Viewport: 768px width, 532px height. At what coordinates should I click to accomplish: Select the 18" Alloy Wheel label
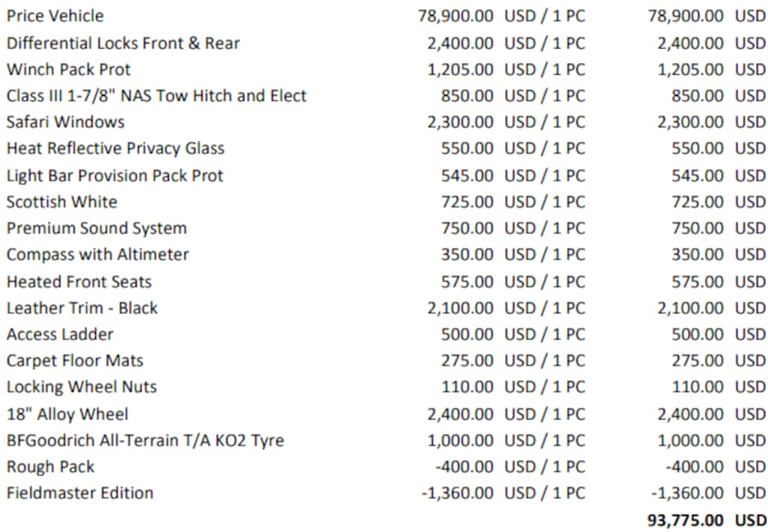[67, 414]
